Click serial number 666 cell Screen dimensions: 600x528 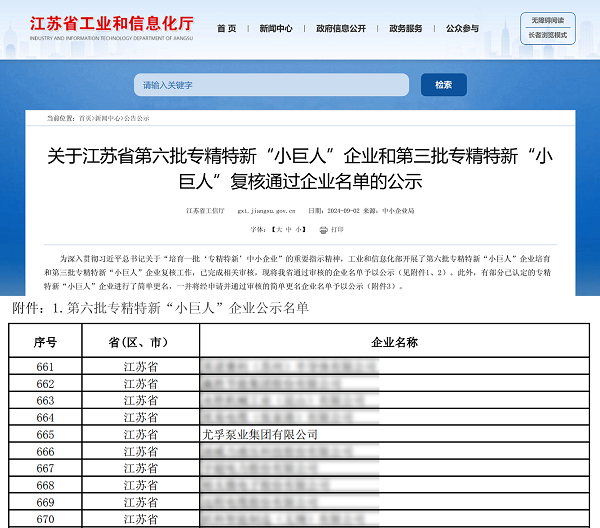pyautogui.click(x=45, y=451)
